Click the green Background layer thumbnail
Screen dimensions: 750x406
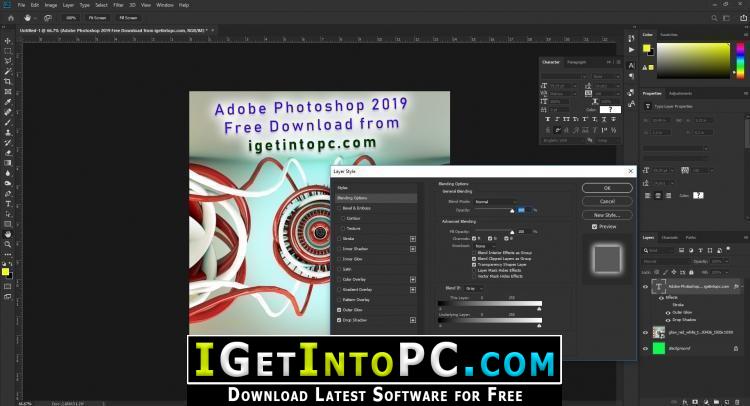pos(659,348)
